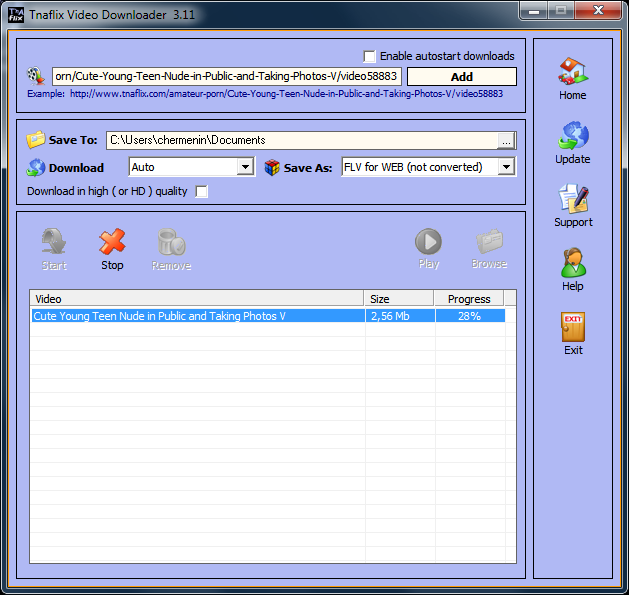Minimize the Tnaflix Video Downloader window
This screenshot has height=595, width=629.
534,10
